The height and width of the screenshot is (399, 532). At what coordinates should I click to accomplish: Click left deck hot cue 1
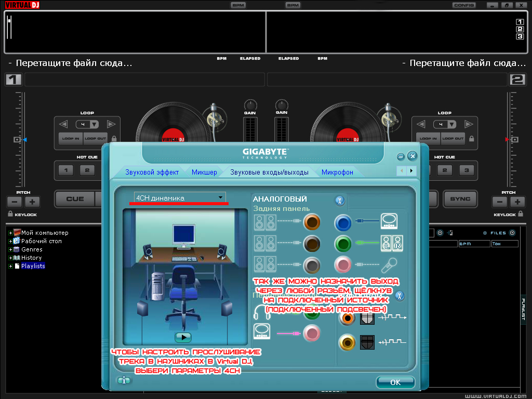66,170
